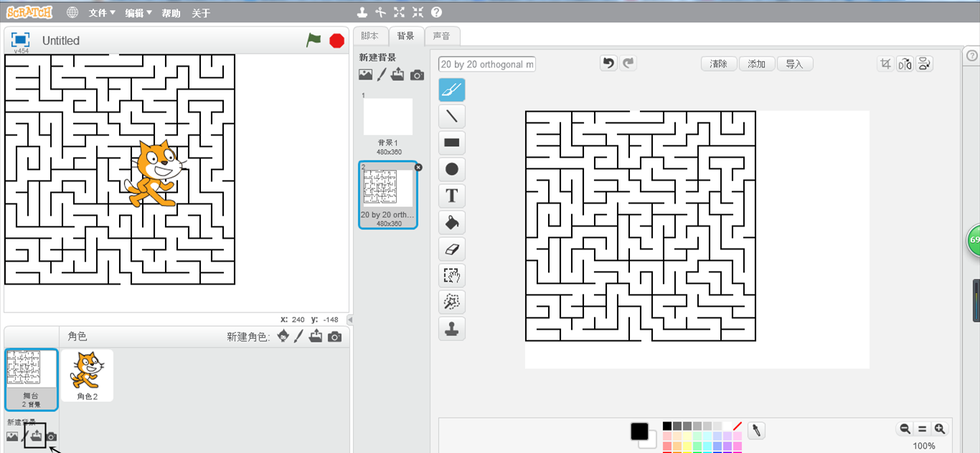Paint a new backdrop in 背景 tab
The image size is (980, 453).
click(382, 75)
